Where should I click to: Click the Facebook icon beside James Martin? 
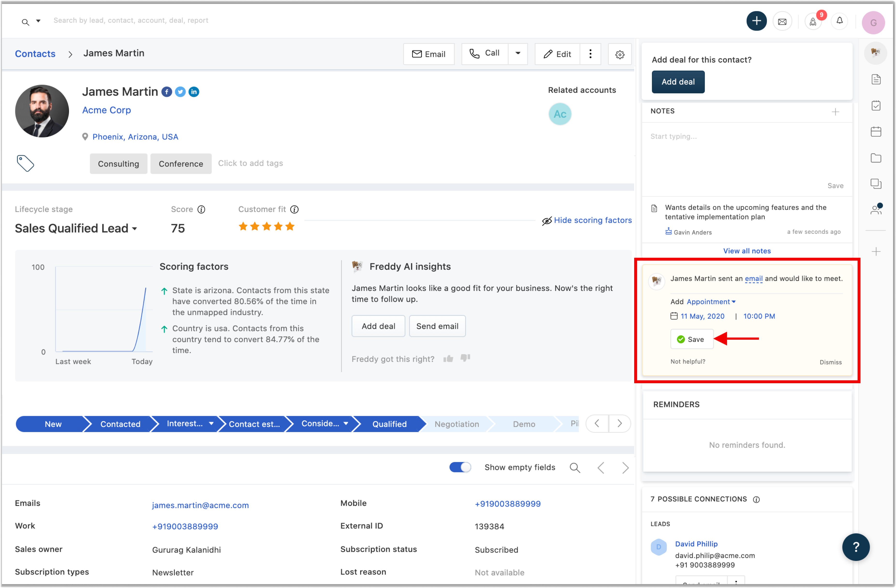pos(166,91)
